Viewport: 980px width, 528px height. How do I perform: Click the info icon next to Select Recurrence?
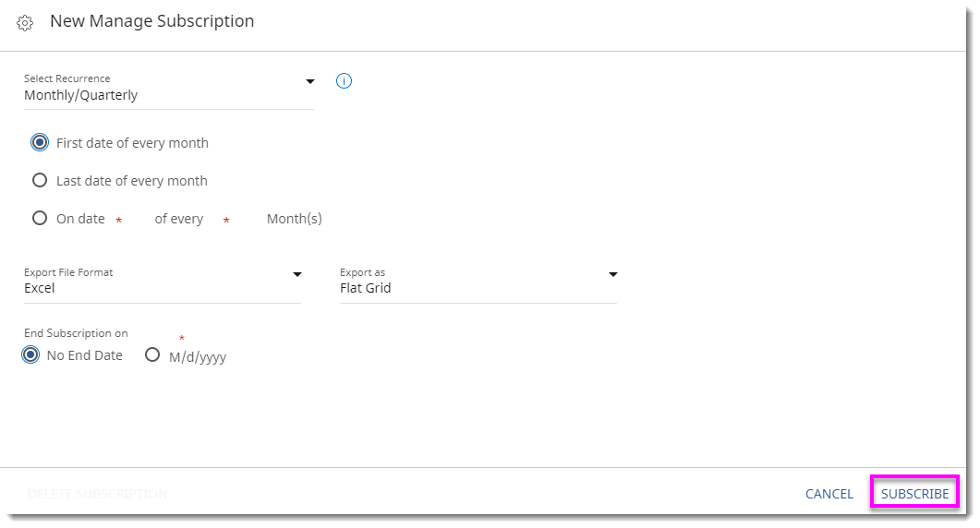click(344, 81)
